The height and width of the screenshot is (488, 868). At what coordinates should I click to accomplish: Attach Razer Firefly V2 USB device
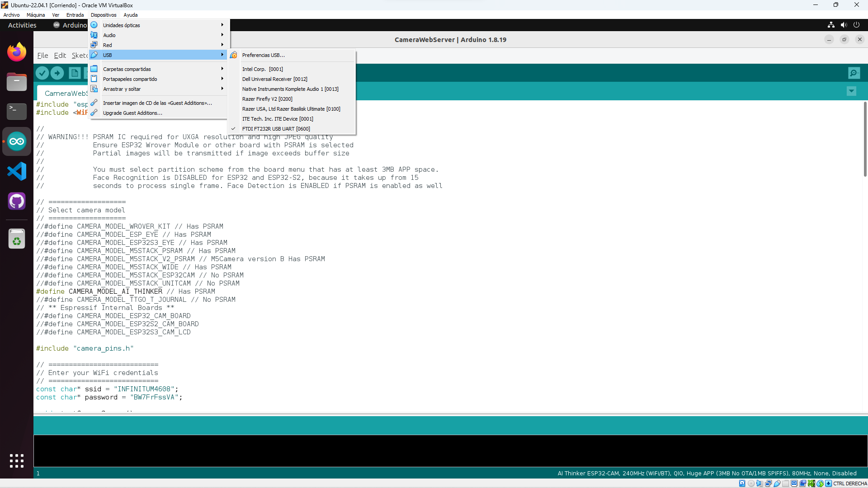267,99
